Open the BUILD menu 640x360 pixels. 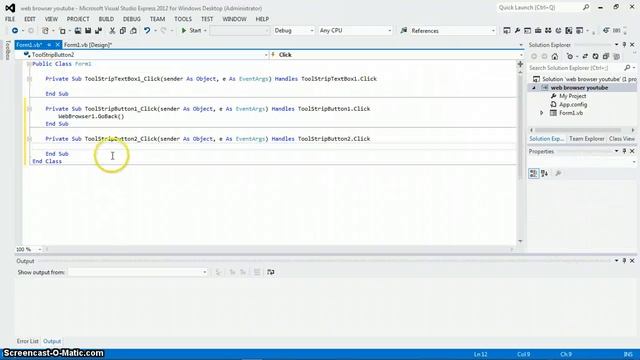[x=106, y=19]
